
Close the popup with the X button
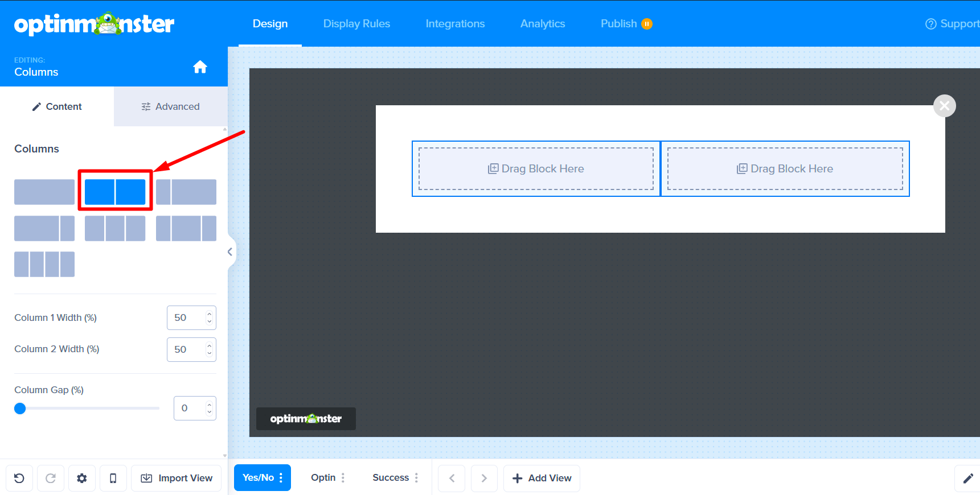pos(945,106)
